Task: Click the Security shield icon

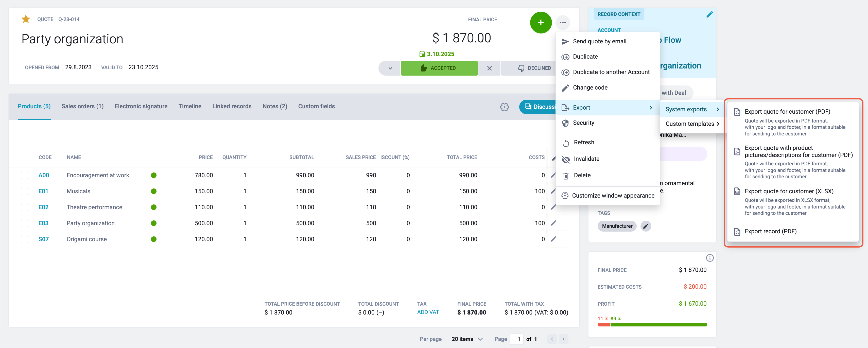Action: click(x=565, y=123)
